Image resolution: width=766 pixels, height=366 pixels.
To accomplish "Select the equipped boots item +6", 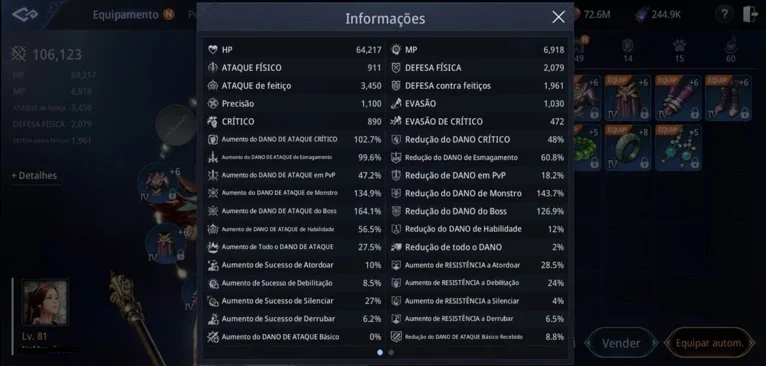I will (x=728, y=98).
